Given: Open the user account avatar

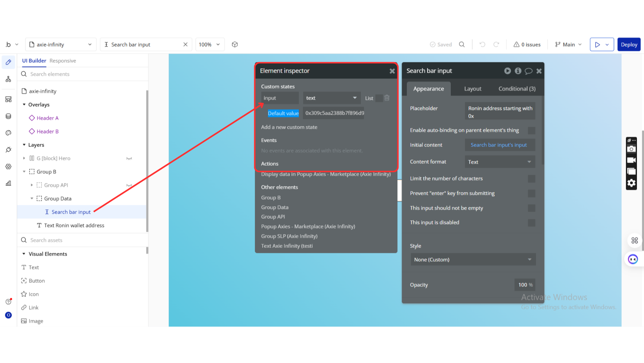Looking at the screenshot, I should click(x=8, y=315).
